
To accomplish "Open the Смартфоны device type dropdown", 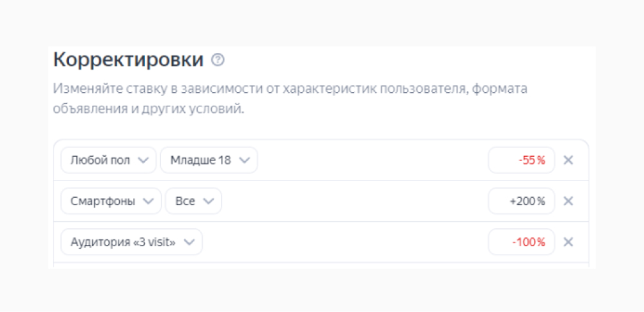I will coord(111,201).
